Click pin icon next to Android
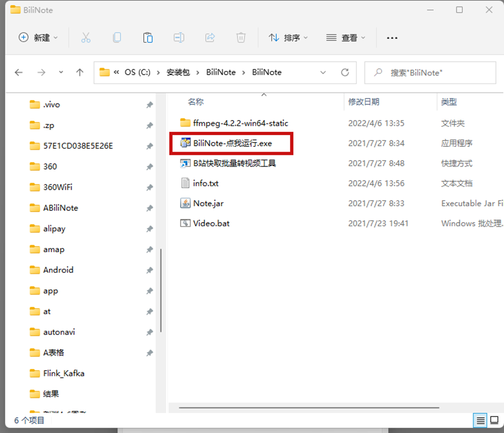Screen dimensions: 504x433 150,270
